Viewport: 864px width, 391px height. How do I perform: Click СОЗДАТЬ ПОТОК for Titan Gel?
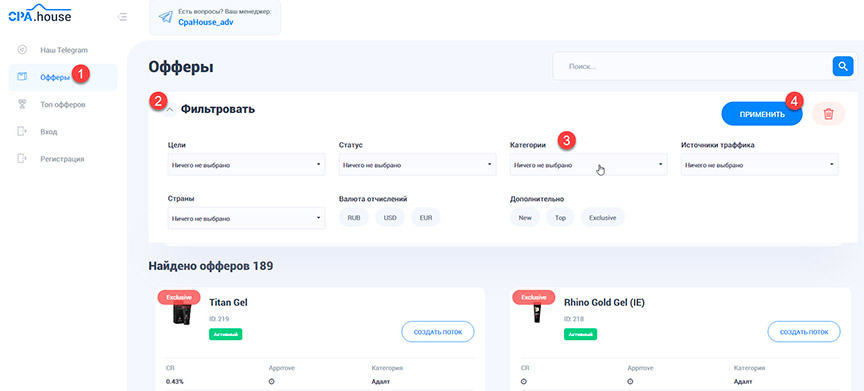[x=438, y=332]
